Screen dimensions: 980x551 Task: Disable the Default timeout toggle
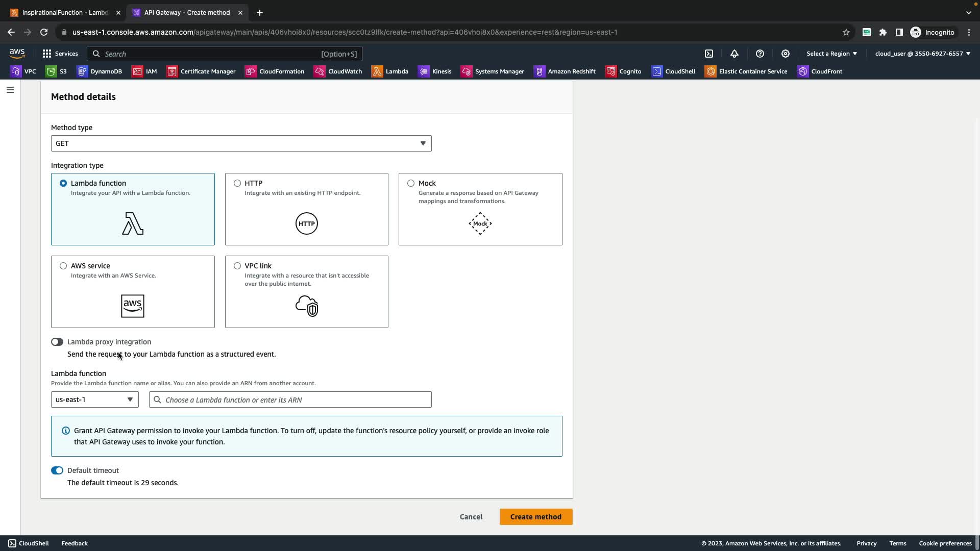(57, 470)
